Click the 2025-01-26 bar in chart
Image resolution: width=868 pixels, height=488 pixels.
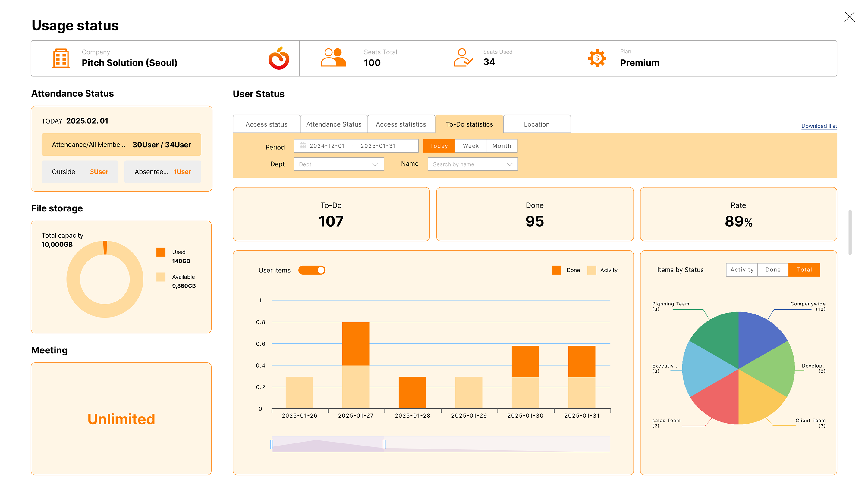coord(299,393)
